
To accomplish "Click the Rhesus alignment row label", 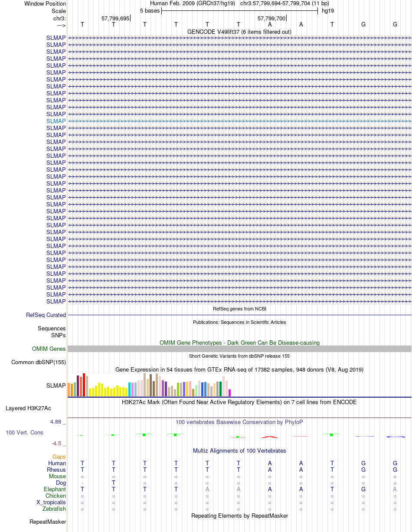I will pos(56,470).
